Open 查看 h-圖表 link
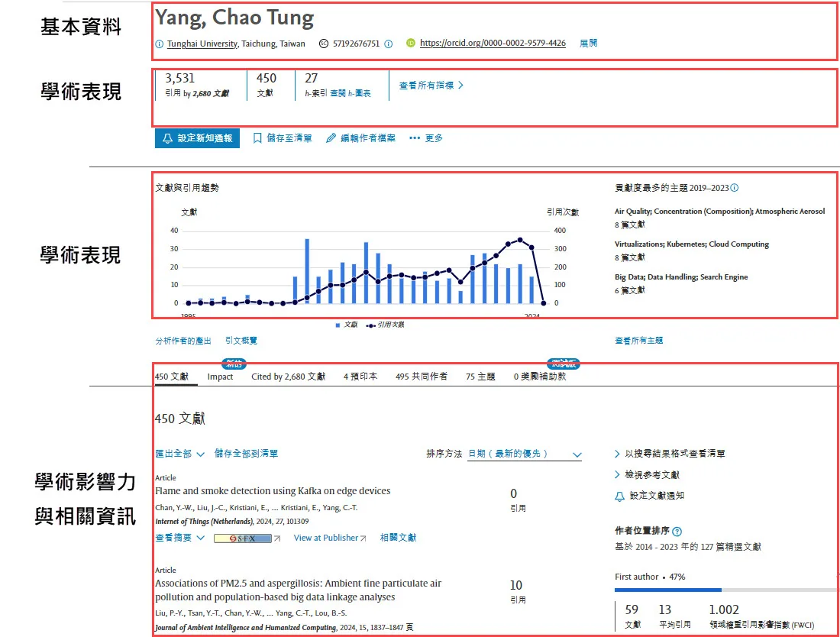The image size is (840, 637). pyautogui.click(x=351, y=93)
